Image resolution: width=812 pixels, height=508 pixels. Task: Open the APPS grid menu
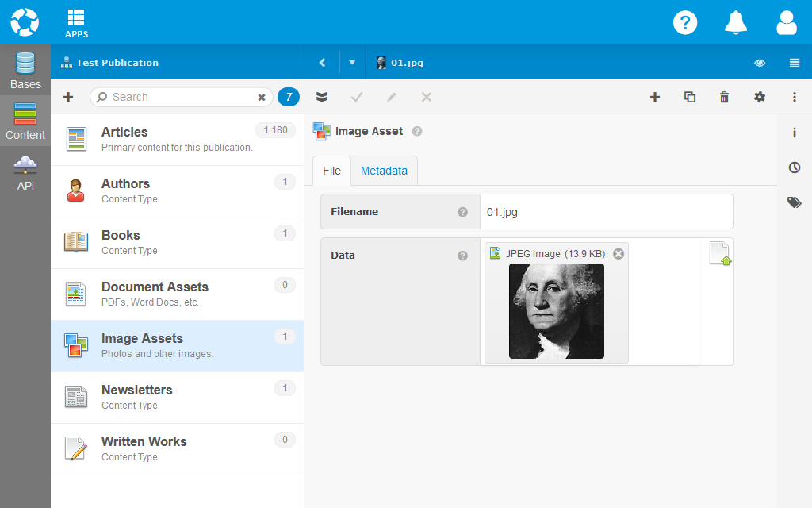76,23
